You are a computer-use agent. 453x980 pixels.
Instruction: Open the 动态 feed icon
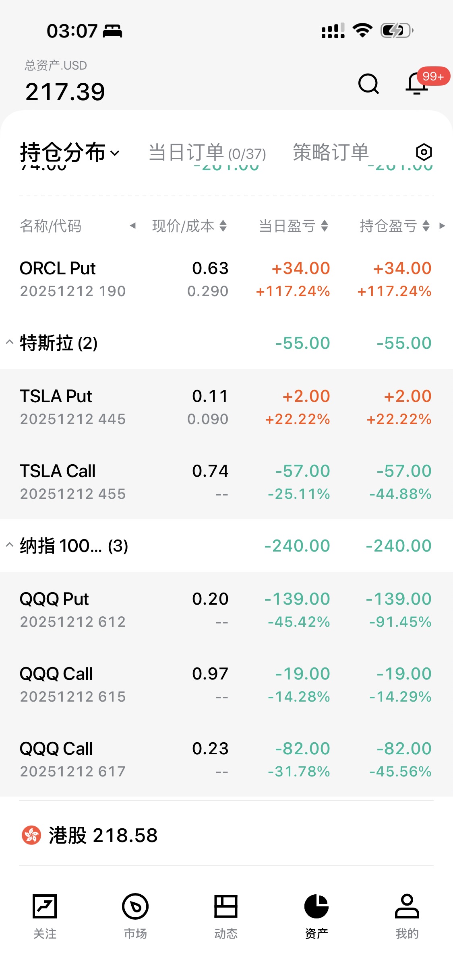(x=226, y=907)
